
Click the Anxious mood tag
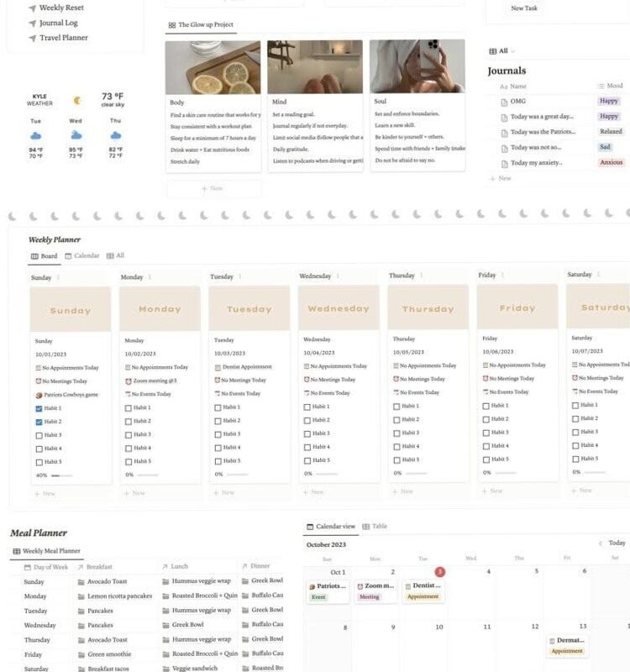[612, 162]
